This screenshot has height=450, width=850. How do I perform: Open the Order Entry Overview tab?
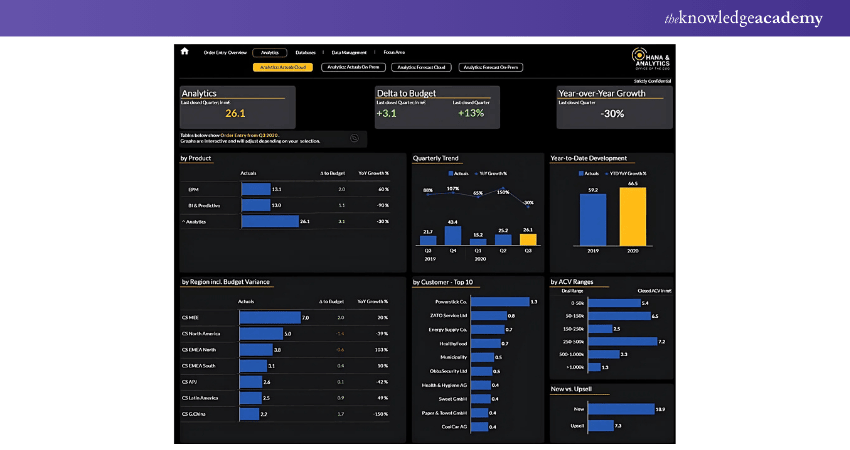click(225, 52)
